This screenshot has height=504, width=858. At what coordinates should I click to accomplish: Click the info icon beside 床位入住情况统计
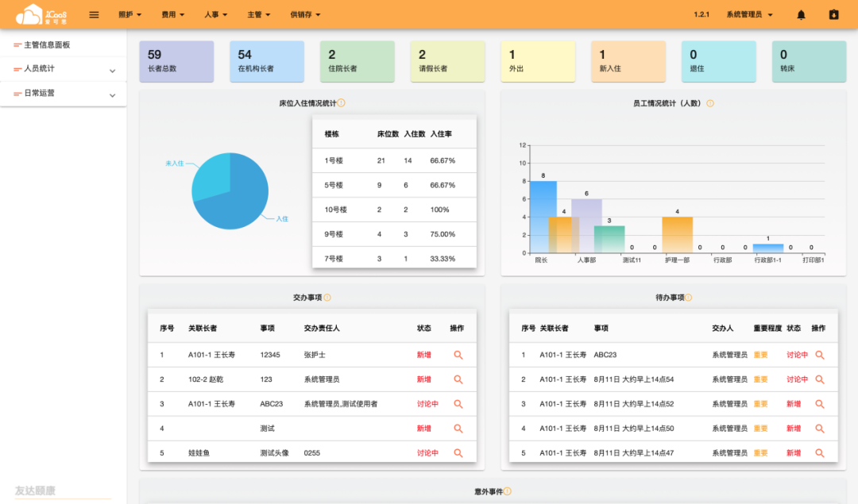(x=342, y=103)
